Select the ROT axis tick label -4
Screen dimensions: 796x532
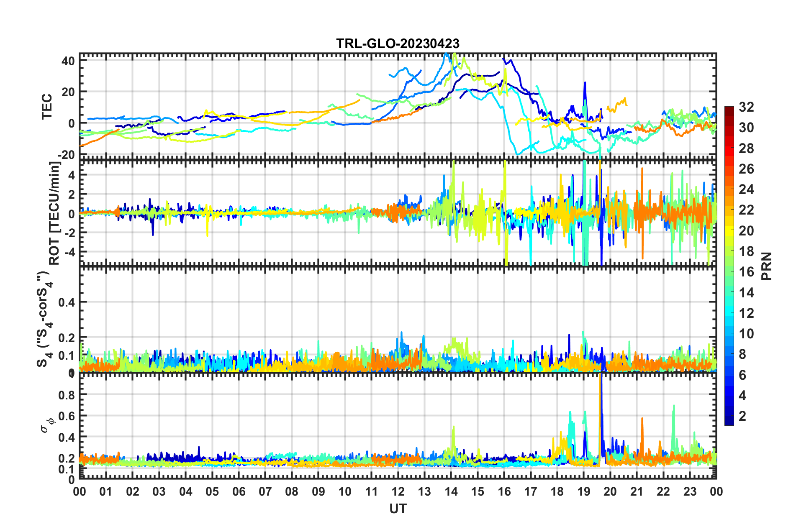(71, 252)
